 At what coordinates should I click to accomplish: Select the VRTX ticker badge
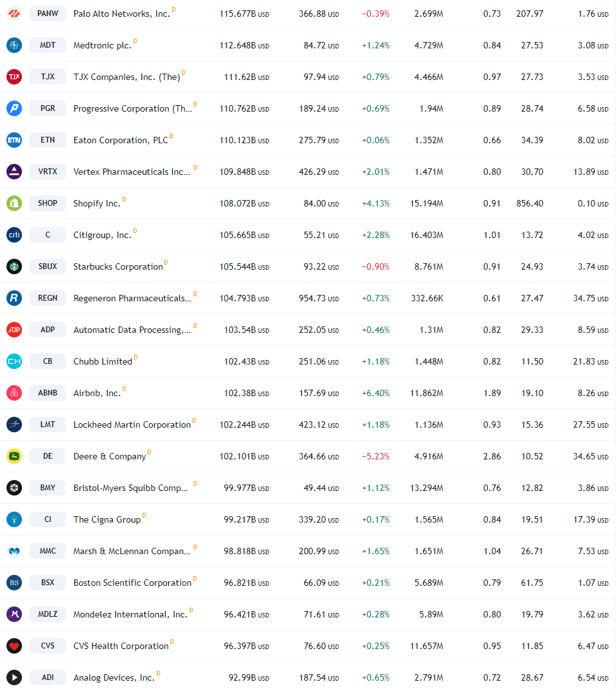coord(48,172)
